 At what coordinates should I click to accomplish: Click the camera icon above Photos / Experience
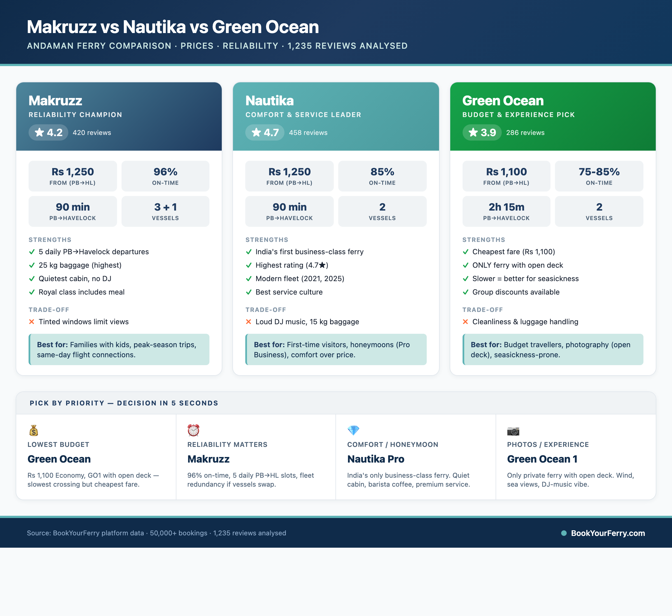[513, 431]
